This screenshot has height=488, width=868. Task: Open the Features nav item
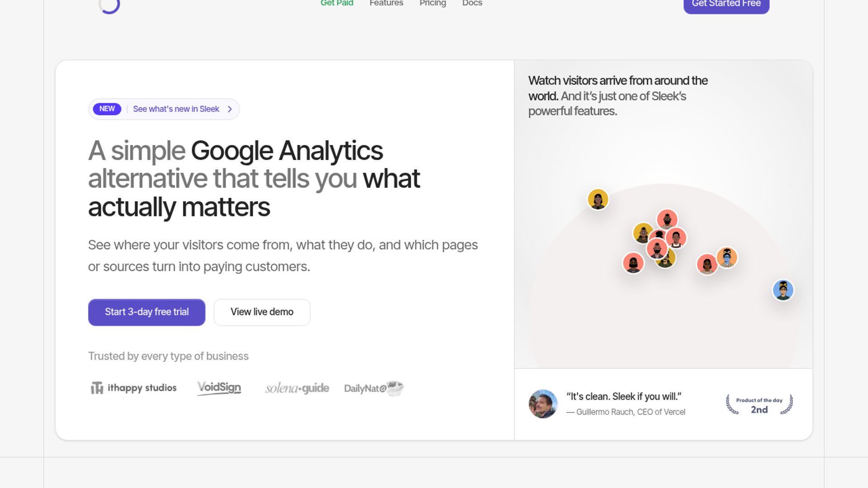[386, 3]
